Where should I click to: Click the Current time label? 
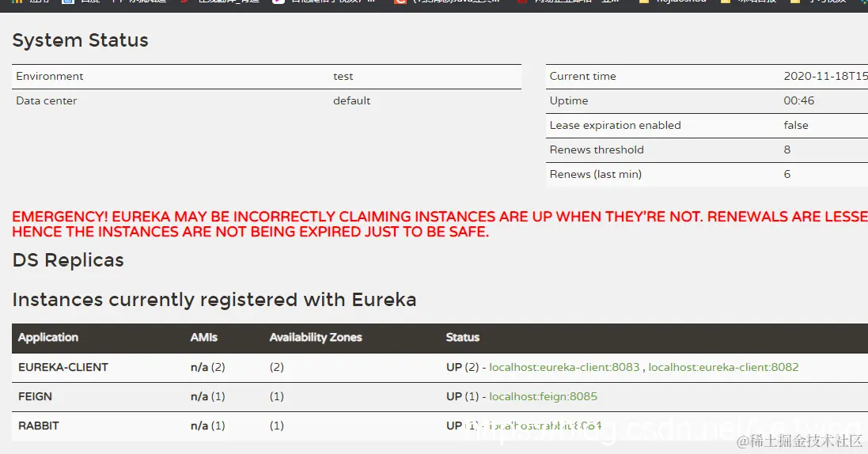(583, 77)
